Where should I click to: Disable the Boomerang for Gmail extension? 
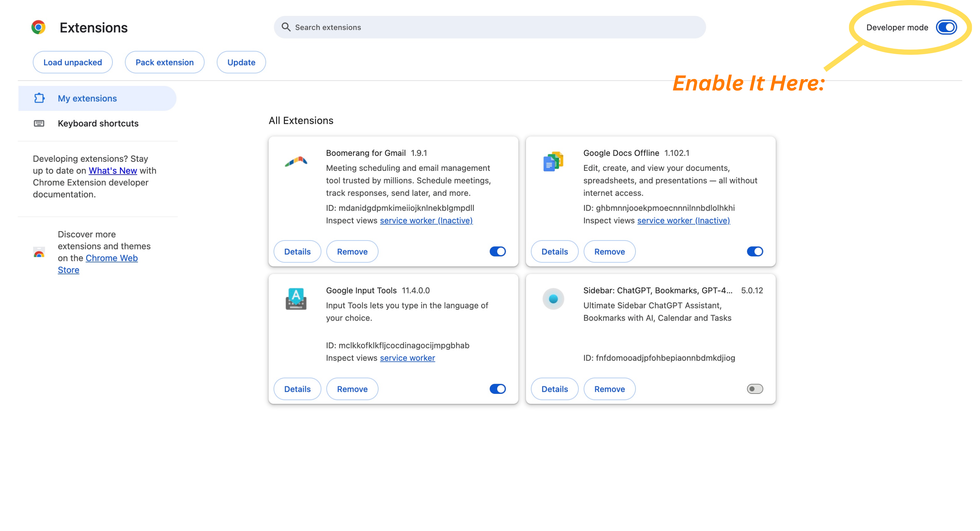coord(497,252)
